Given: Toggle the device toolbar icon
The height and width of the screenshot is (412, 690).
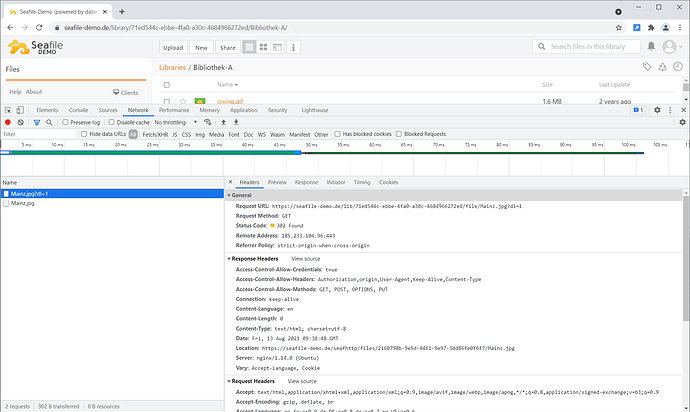Looking at the screenshot, I should coord(21,110).
